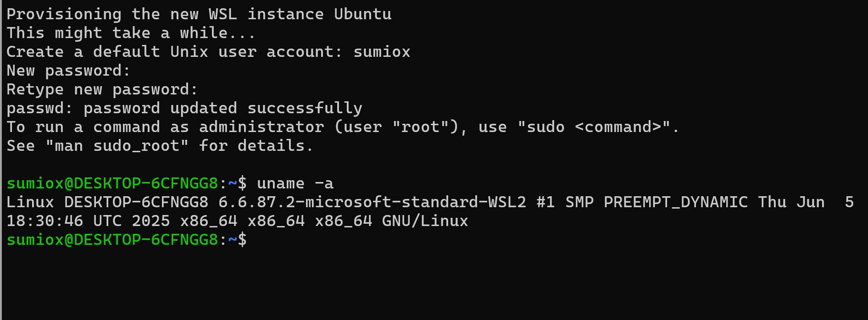Viewport: 868px width, 320px height.
Task: Click the empty prompt on the last line
Action: click(x=257, y=240)
